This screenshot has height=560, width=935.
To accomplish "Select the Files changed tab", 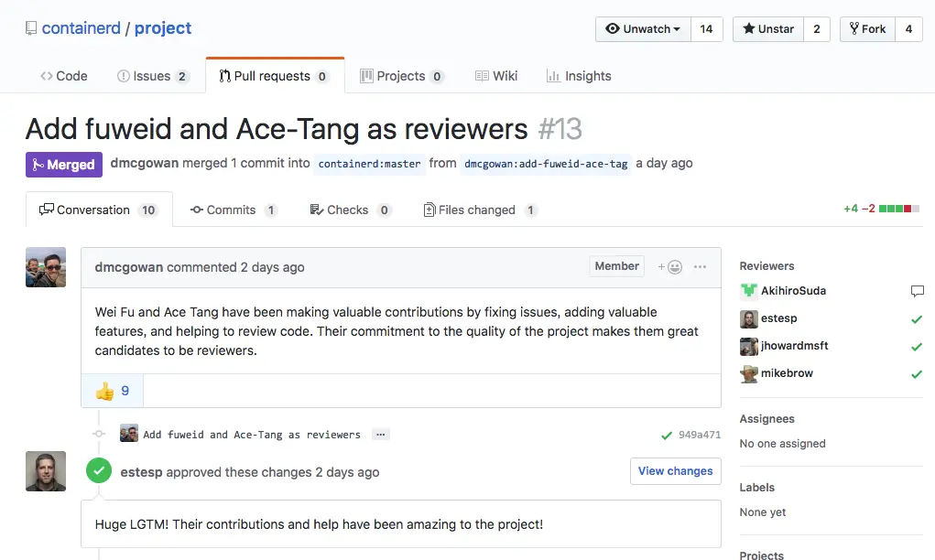I will pyautogui.click(x=480, y=210).
